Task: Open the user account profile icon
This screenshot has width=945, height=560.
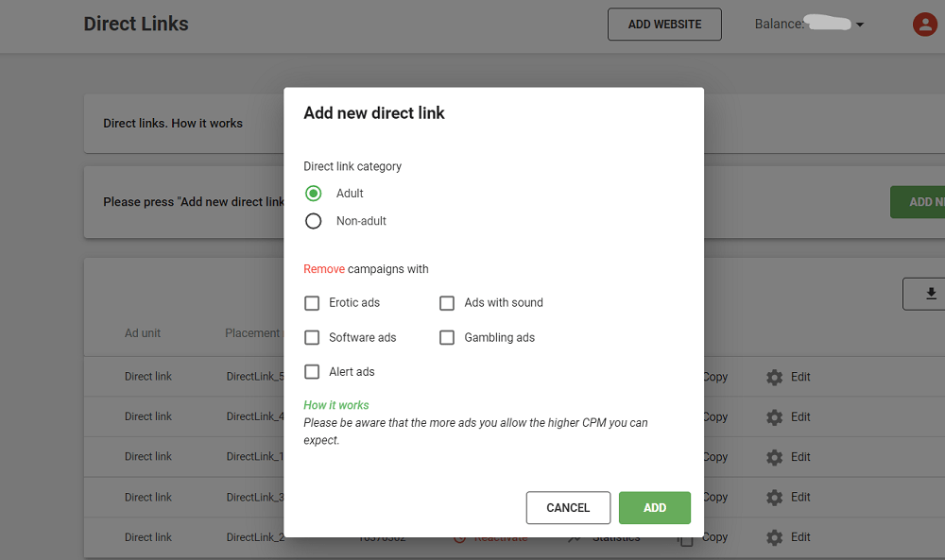Action: [924, 24]
